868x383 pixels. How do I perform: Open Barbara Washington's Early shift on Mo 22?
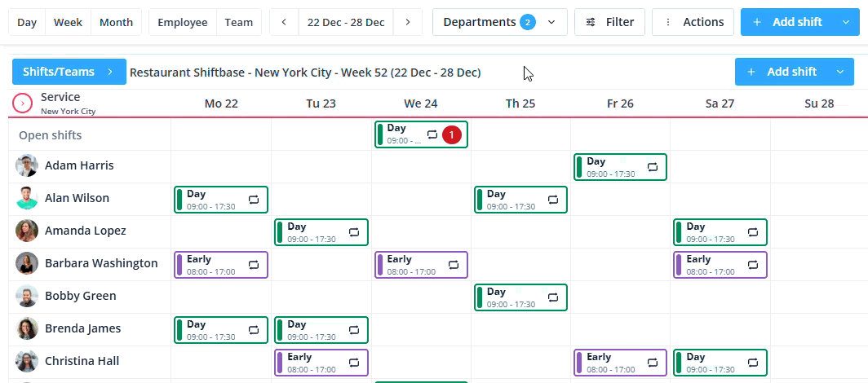point(221,265)
